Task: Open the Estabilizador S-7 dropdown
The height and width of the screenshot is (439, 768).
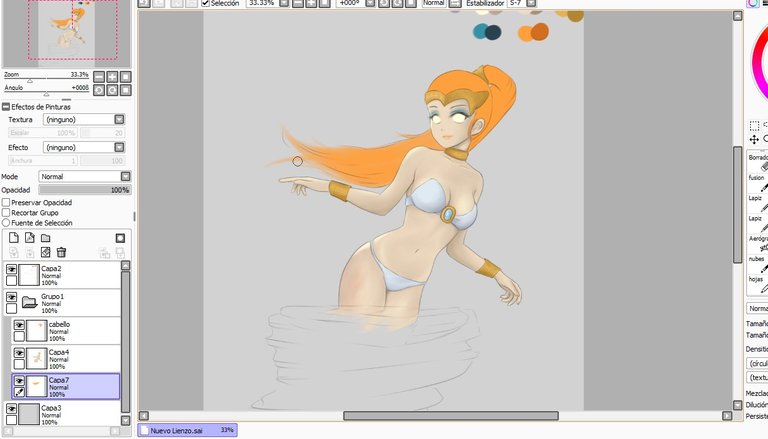Action: tap(531, 3)
